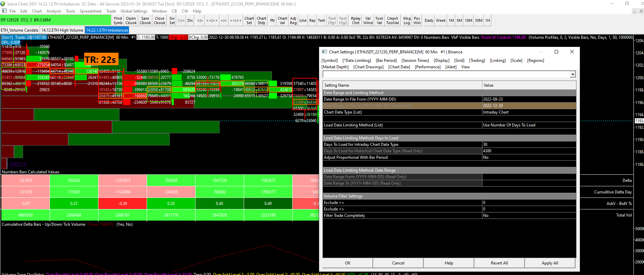Image resolution: width=644 pixels, height=275 pixels.
Task: Edit Days To Load for Intraday value
Action: pos(529,144)
